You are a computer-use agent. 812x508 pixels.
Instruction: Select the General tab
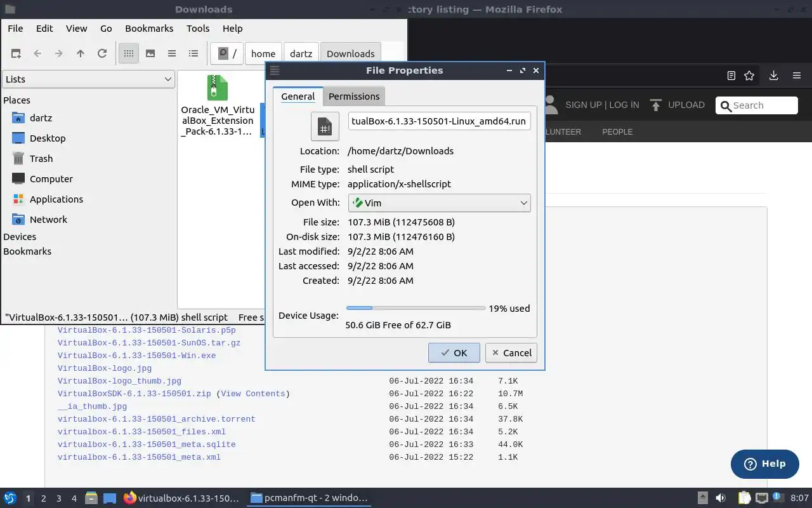point(298,97)
